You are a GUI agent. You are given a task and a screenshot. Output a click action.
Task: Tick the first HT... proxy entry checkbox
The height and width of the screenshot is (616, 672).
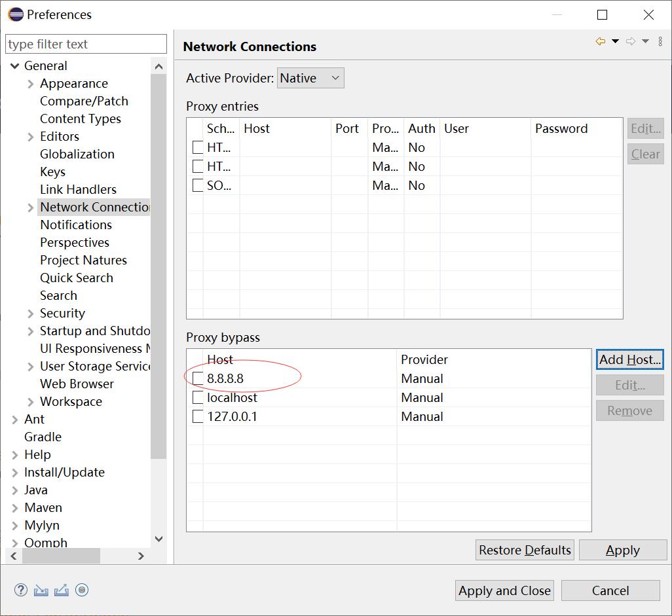[198, 147]
